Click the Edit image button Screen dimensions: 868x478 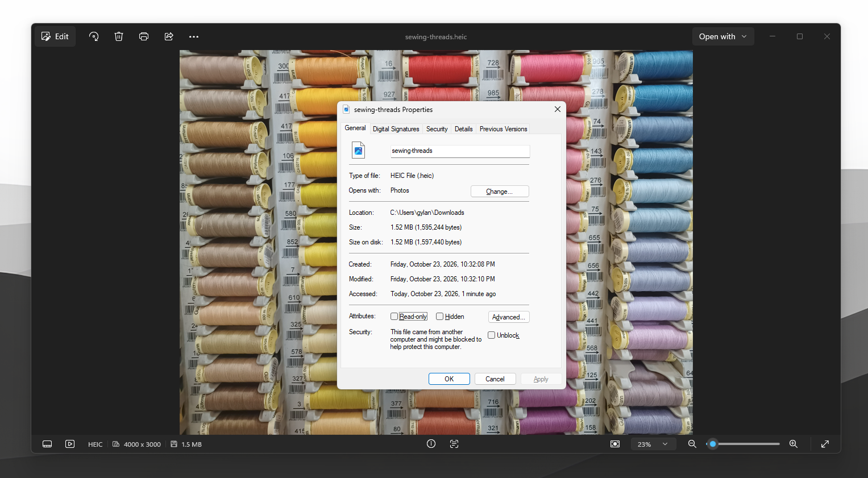(55, 36)
